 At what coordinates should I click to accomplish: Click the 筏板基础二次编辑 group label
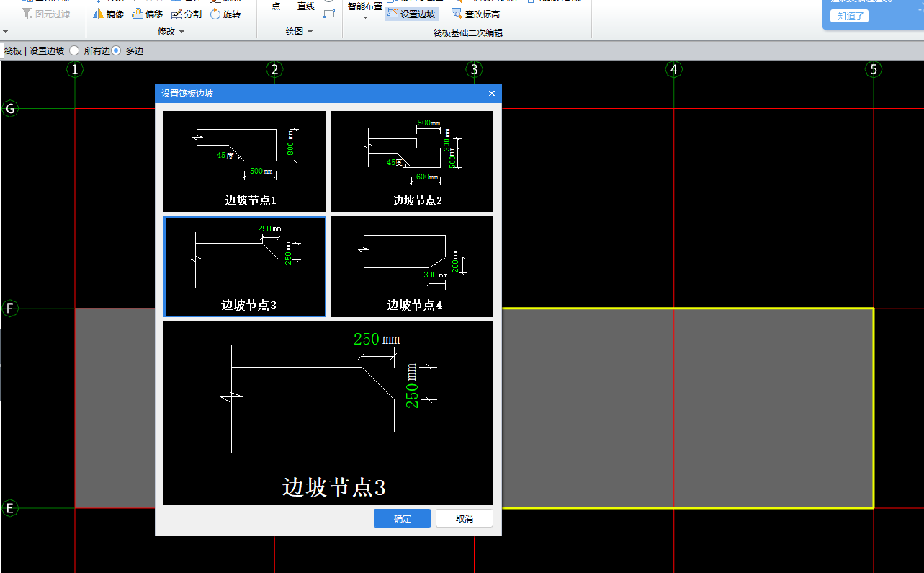click(468, 33)
